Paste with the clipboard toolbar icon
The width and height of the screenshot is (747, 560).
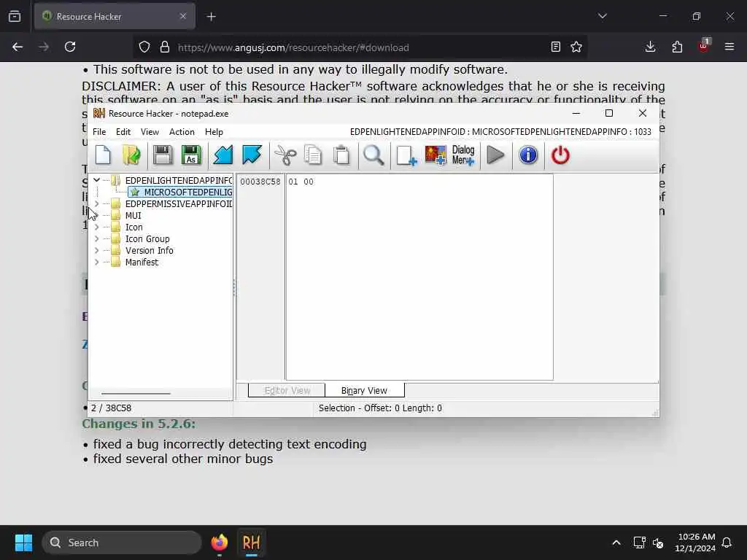(x=341, y=155)
